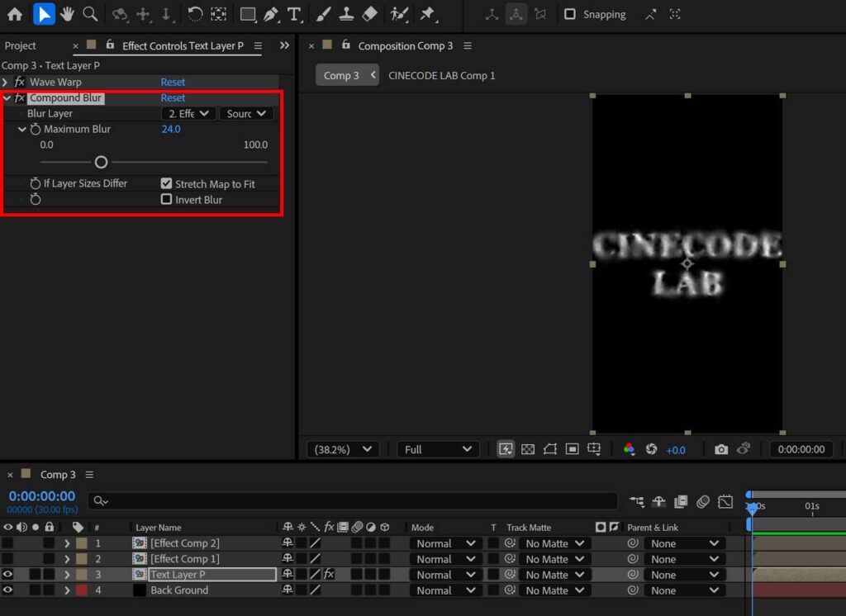Screen dimensions: 846x616
Task: Toggle transparency grid in viewer
Action: point(528,449)
